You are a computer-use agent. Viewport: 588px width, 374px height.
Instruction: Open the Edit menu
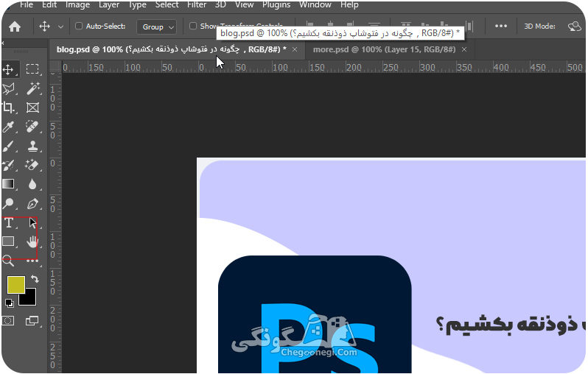49,5
